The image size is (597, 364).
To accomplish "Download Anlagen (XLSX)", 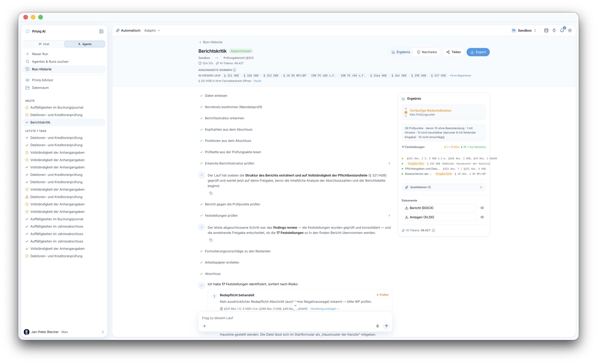I will pyautogui.click(x=439, y=217).
